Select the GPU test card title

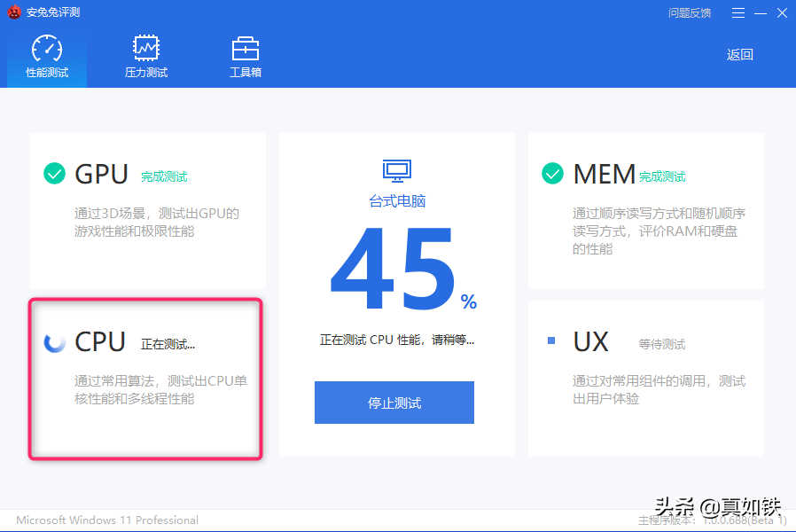[x=102, y=174]
